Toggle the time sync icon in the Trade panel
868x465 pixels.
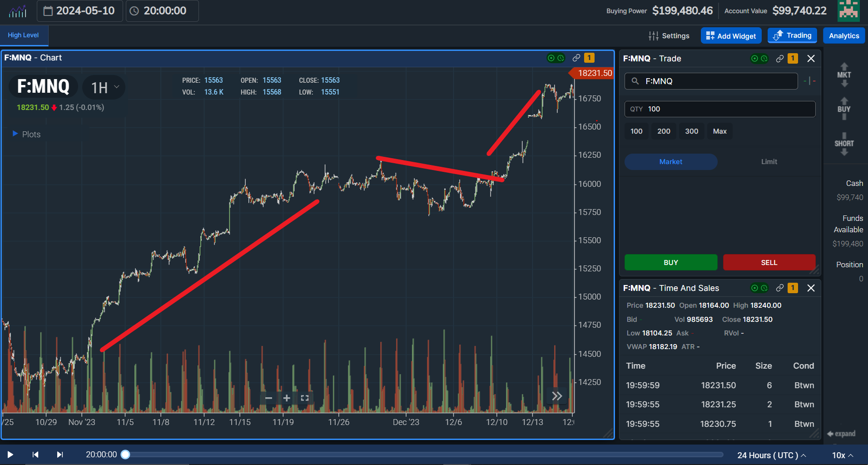(x=765, y=59)
